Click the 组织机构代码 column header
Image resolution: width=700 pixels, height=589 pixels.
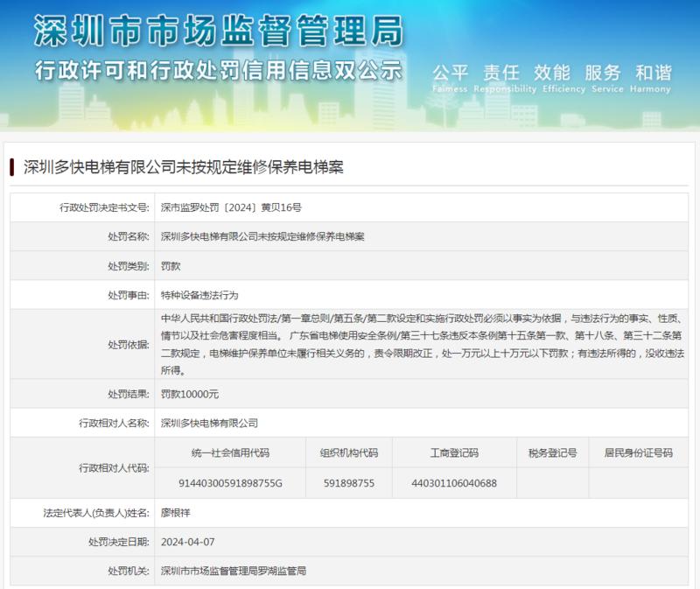point(349,452)
